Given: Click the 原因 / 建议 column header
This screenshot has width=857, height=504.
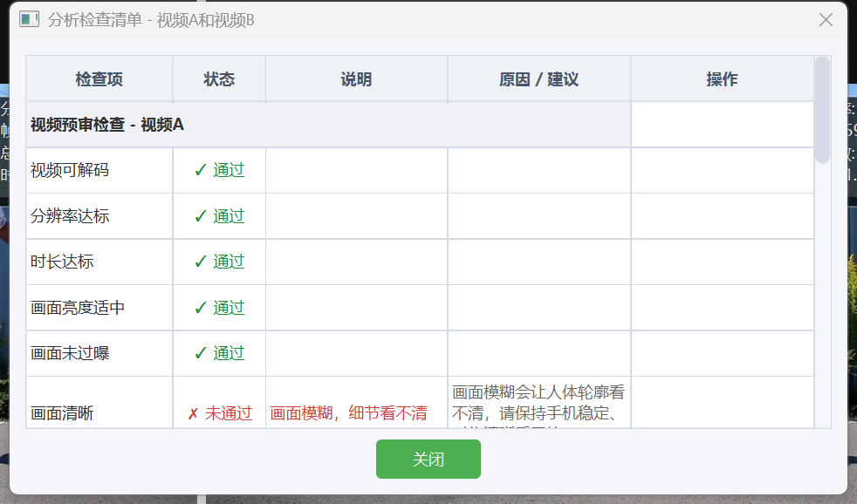Looking at the screenshot, I should click(539, 79).
